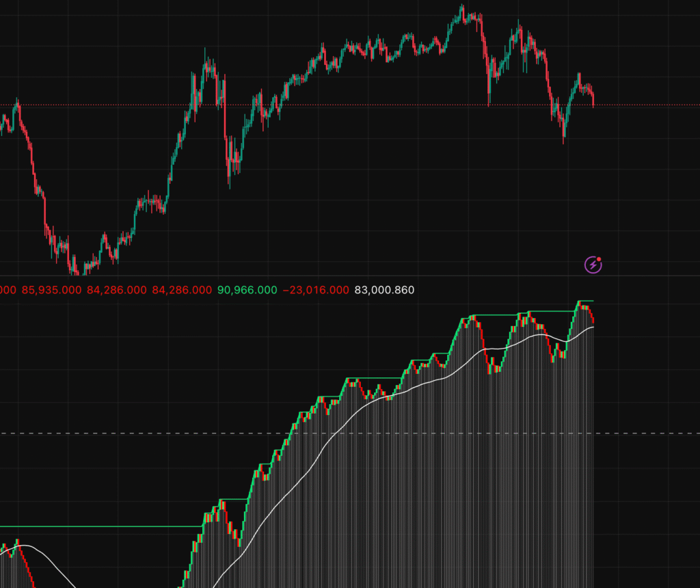Select the white 83,000.860 indicator value
The image size is (700, 588).
point(384,290)
